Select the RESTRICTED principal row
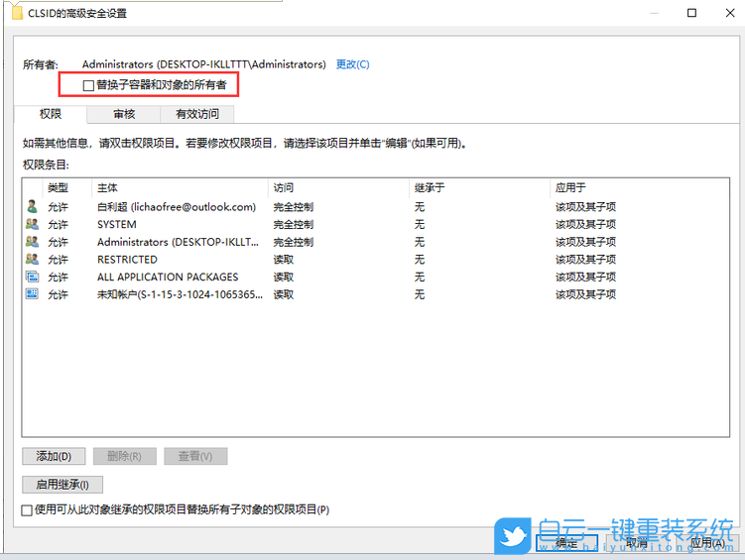Viewport: 745px width, 560px height. [x=375, y=260]
